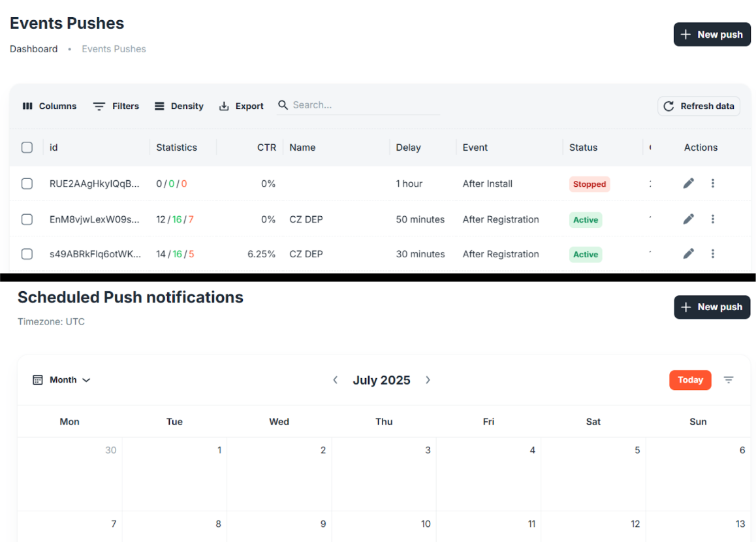This screenshot has height=542, width=756.
Task: Click the Active badge in 50 minutes row
Action: point(586,219)
